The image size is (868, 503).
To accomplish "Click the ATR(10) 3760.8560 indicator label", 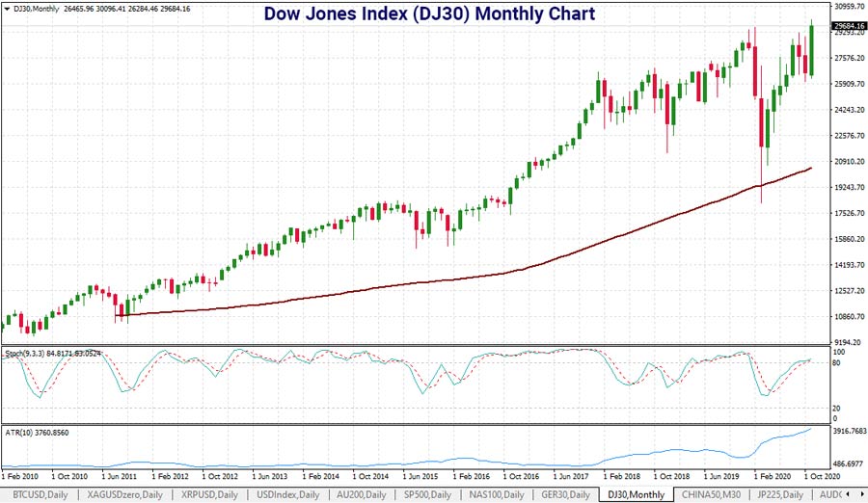I will 37,433.
